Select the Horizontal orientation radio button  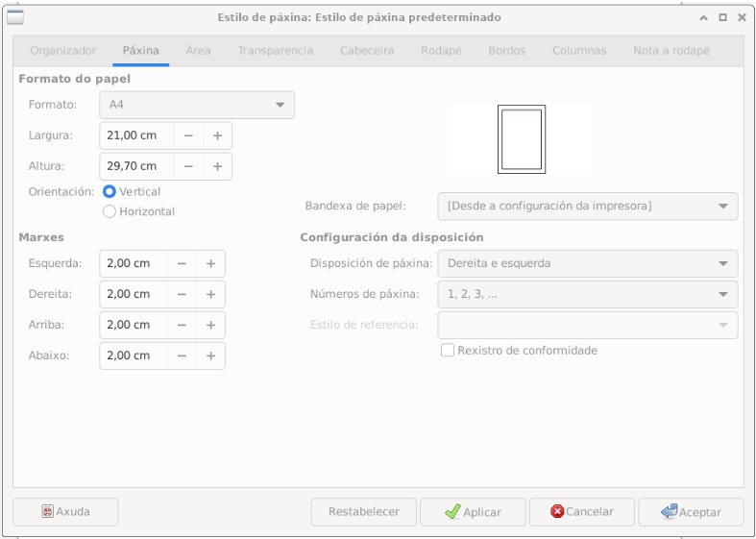[110, 211]
